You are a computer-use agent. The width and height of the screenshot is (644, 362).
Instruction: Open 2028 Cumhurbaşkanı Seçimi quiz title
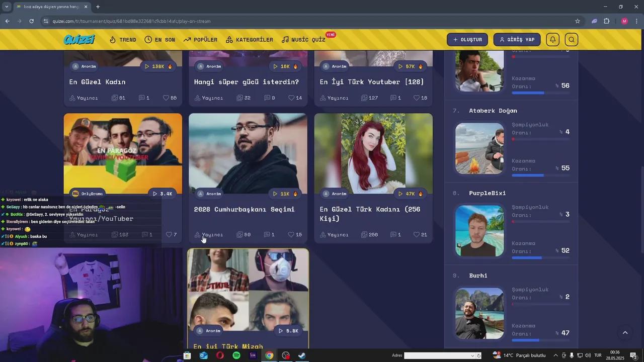[x=245, y=209]
